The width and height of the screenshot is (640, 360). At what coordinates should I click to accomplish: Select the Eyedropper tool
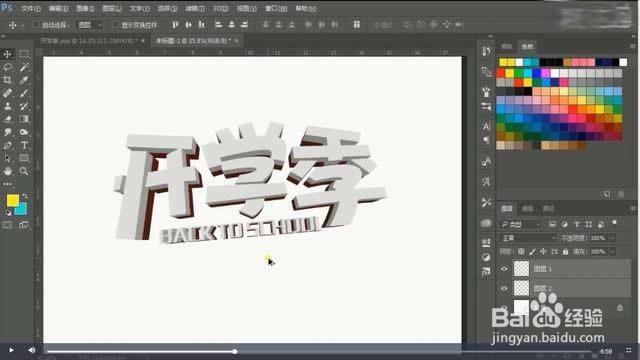(x=24, y=80)
